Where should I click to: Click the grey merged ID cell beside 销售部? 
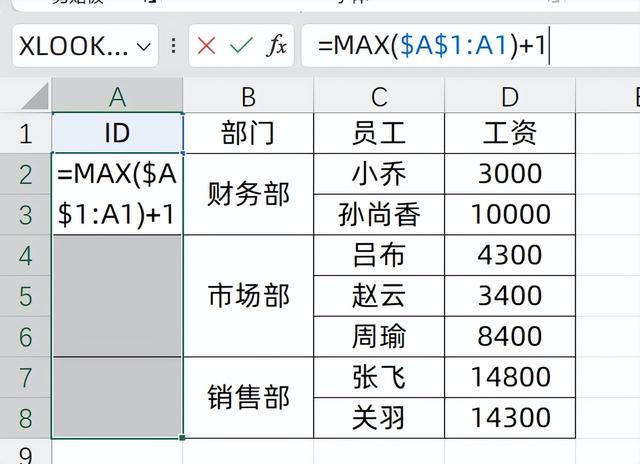click(x=118, y=397)
